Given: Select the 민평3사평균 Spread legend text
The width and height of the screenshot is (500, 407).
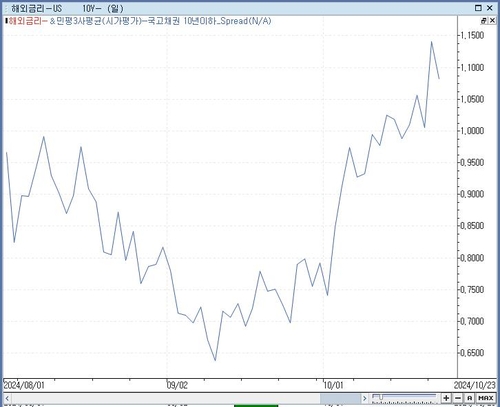Looking at the screenshot, I should (x=160, y=21).
